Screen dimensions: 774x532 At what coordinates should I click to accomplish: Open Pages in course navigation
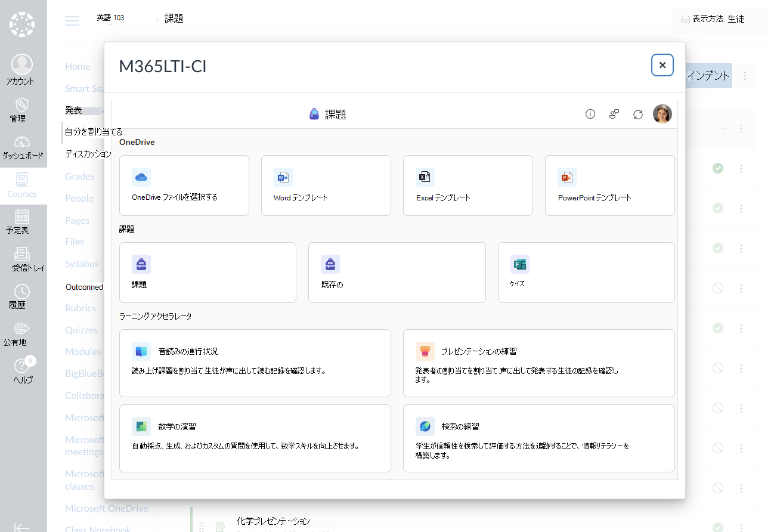click(x=77, y=220)
